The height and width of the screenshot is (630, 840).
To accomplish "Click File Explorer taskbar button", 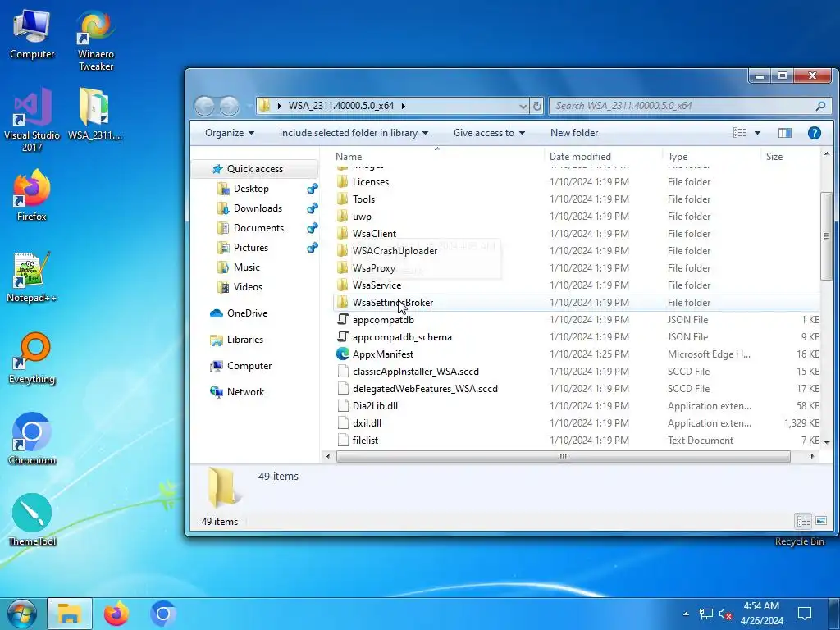I will pos(70,614).
